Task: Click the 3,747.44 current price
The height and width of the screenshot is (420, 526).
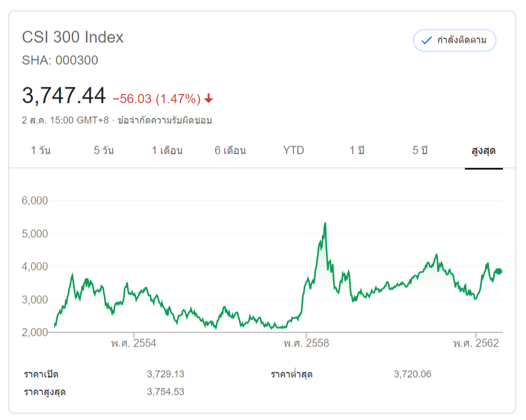Action: [64, 96]
